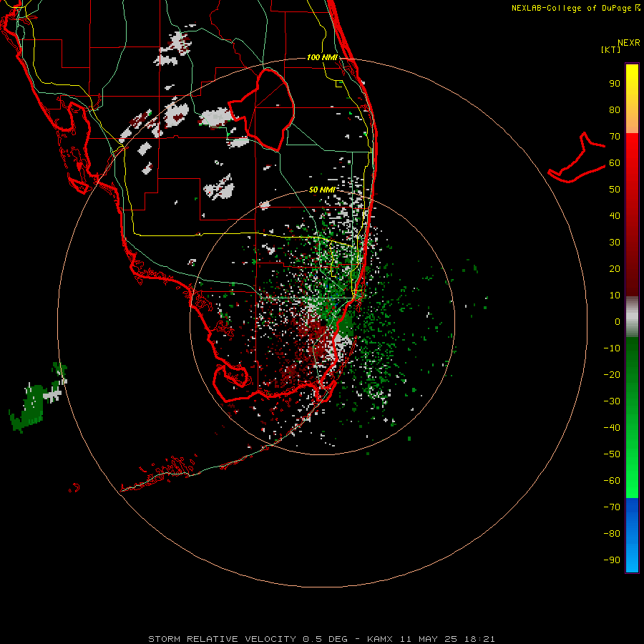This screenshot has width=644, height=644.
Task: Click the 100 NMI range ring label
Action: click(322, 57)
